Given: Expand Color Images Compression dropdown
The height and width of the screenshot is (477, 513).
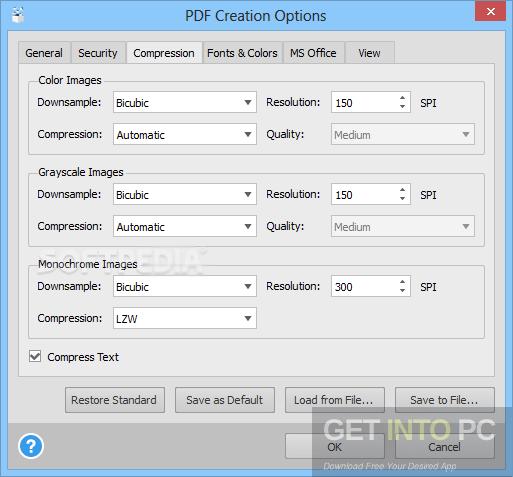Looking at the screenshot, I should pyautogui.click(x=185, y=134).
